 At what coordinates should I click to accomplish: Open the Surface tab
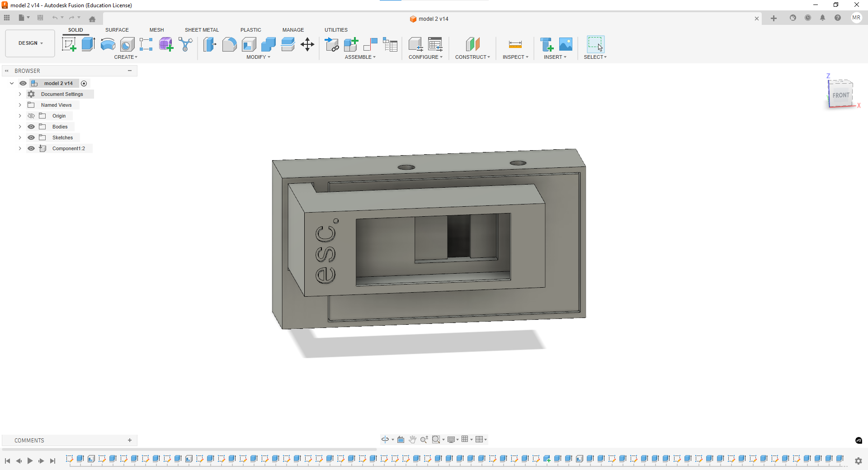point(117,30)
